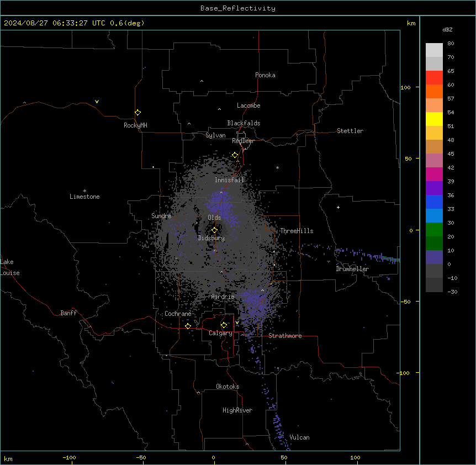
Task: Click the Innisfail city label
Action: tap(230, 180)
